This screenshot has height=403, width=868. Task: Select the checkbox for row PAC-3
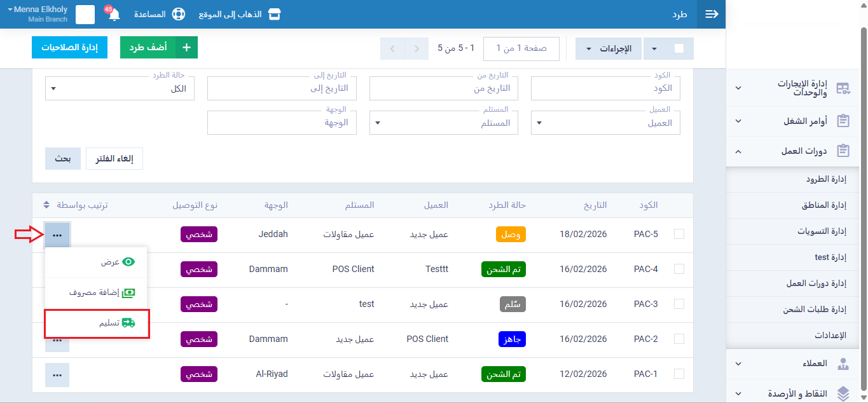click(679, 304)
